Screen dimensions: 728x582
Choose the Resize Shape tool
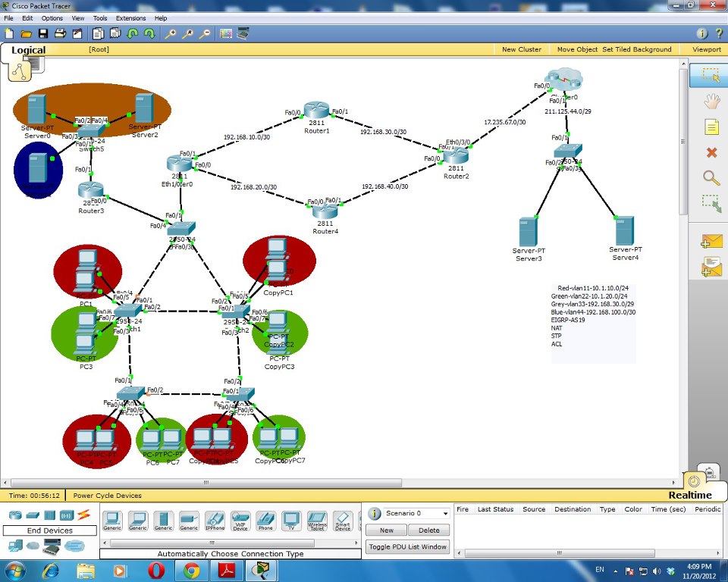click(711, 204)
